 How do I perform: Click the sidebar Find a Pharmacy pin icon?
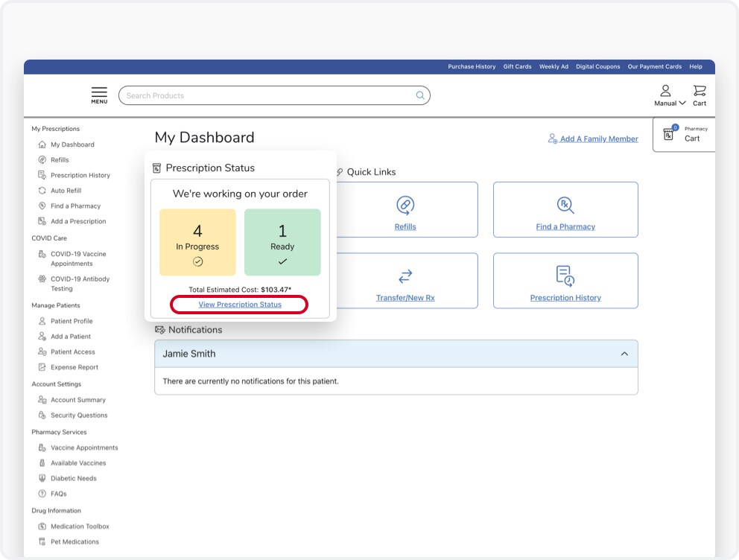pyautogui.click(x=42, y=206)
